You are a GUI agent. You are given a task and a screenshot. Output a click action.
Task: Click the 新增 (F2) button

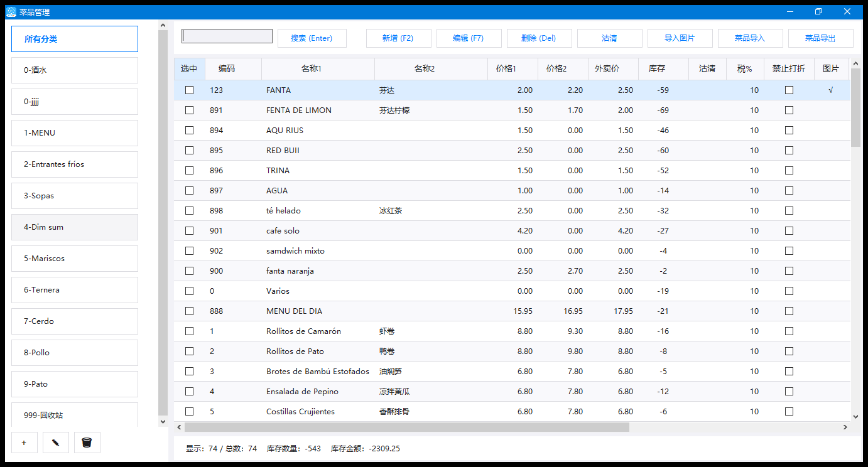tap(398, 38)
